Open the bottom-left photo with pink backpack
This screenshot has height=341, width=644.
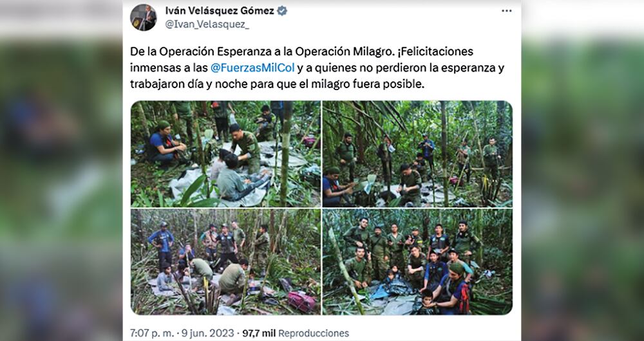[225, 262]
